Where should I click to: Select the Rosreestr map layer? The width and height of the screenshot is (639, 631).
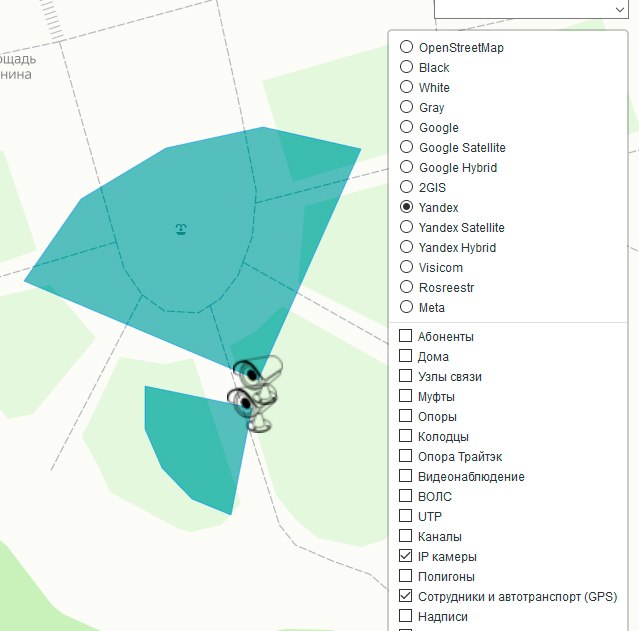point(406,287)
